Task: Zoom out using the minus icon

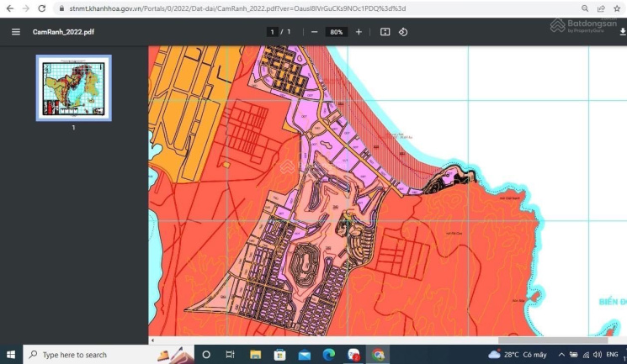Action: point(314,32)
